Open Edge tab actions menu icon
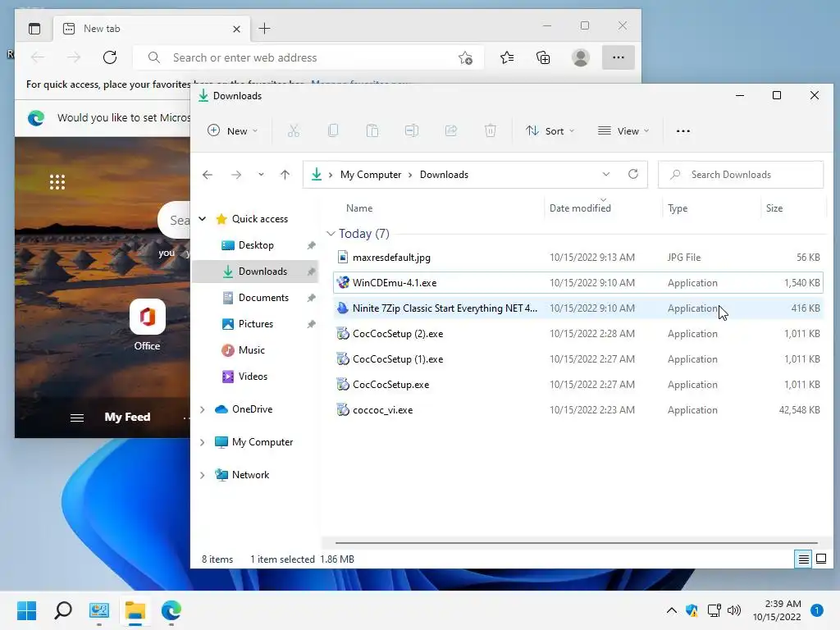Image resolution: width=840 pixels, height=630 pixels. tap(34, 29)
